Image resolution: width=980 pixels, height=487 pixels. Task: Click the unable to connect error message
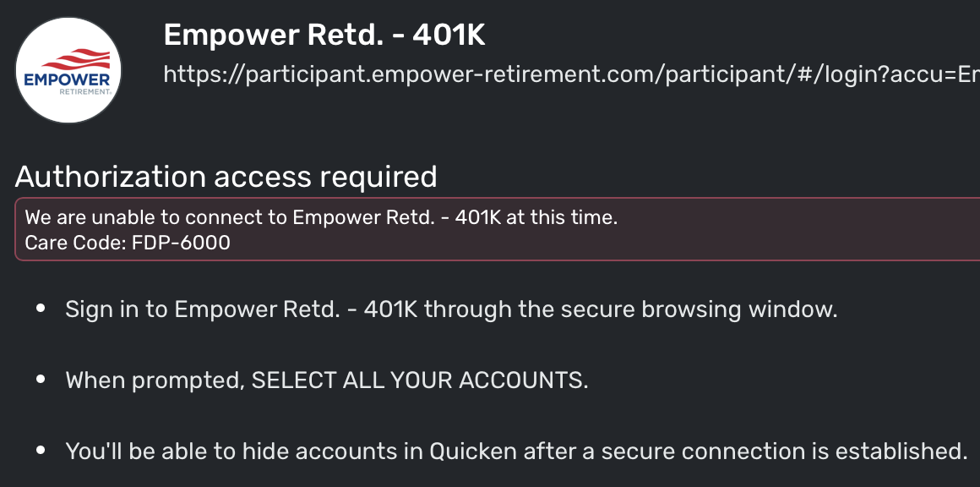pyautogui.click(x=321, y=217)
